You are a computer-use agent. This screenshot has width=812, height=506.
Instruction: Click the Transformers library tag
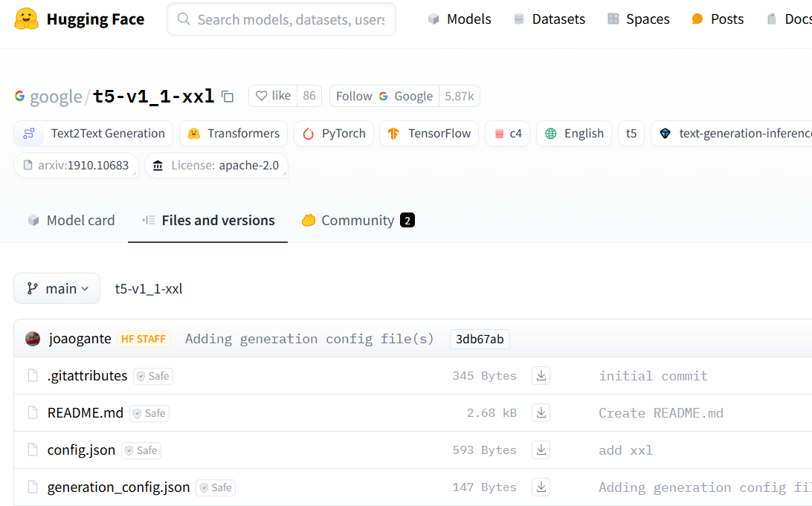(234, 134)
